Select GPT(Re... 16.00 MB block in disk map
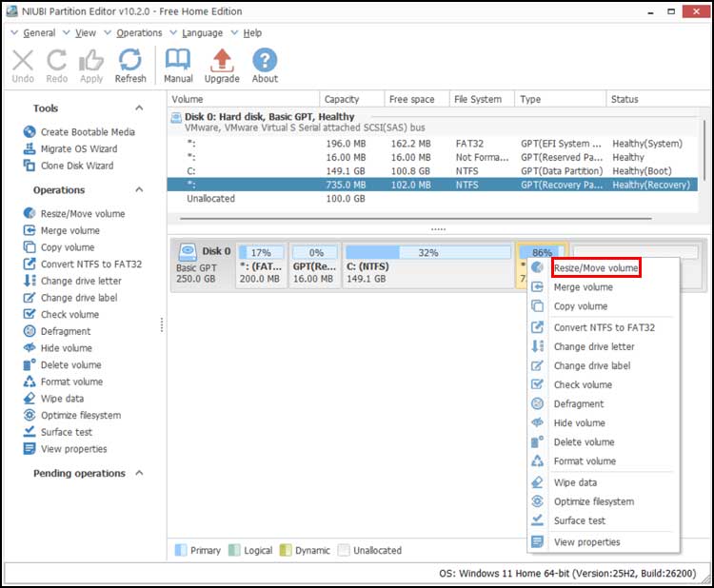The width and height of the screenshot is (714, 588). click(315, 265)
